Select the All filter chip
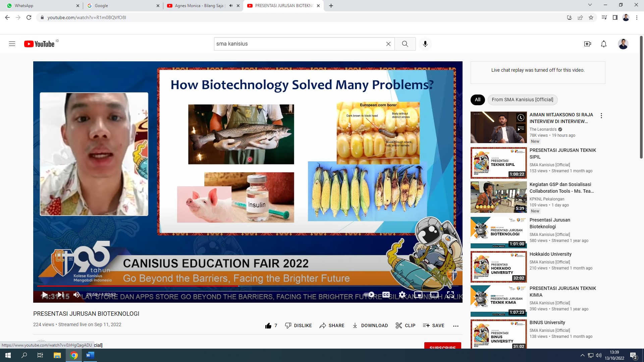The image size is (644, 362). click(x=478, y=100)
